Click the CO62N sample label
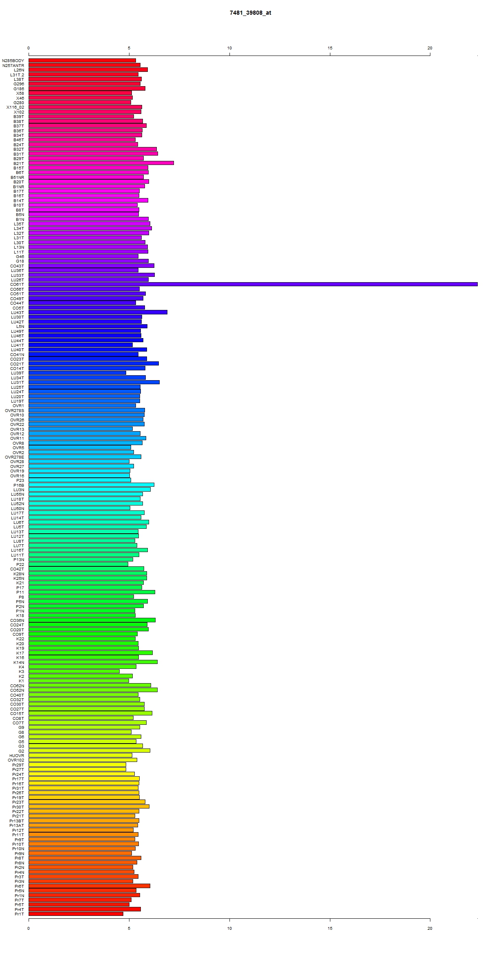 click(x=17, y=686)
